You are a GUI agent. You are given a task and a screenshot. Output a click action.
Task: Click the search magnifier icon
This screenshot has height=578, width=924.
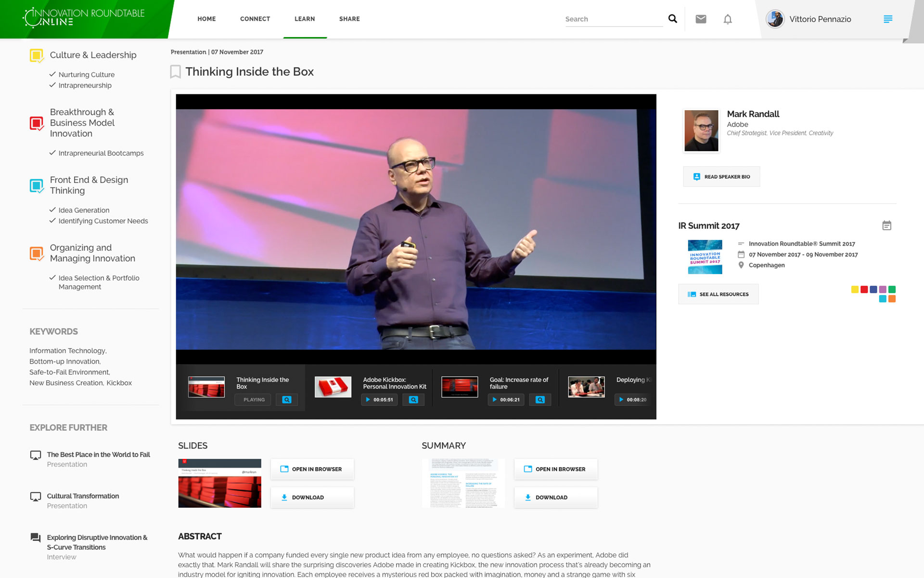(x=673, y=19)
